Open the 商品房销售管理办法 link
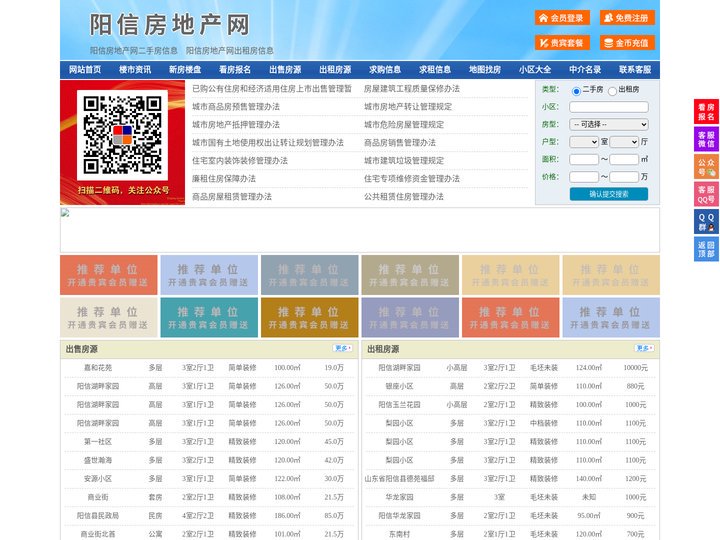Viewport: 720px width, 540px height. pyautogui.click(x=400, y=143)
